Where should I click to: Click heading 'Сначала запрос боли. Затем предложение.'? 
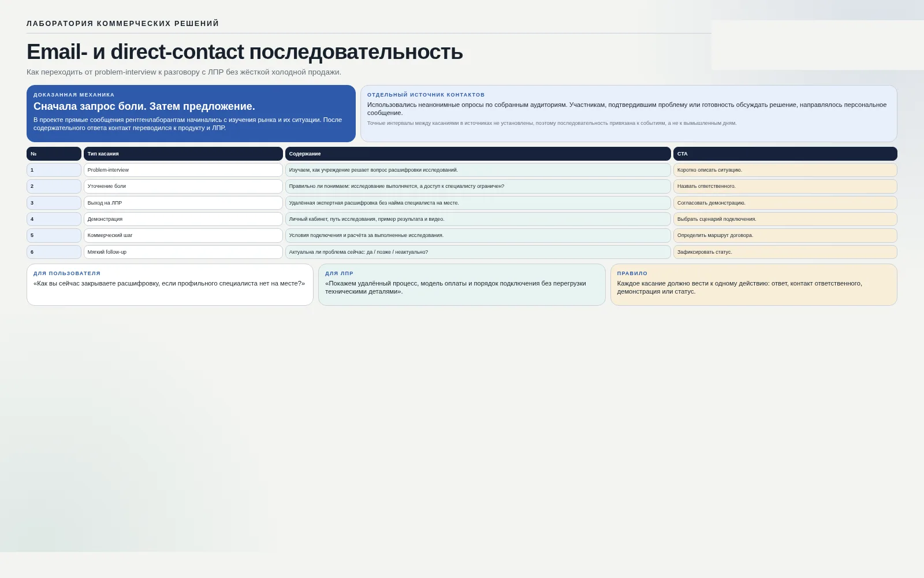(x=144, y=106)
